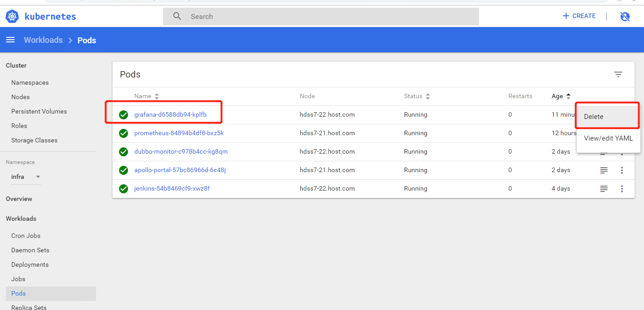Click the user account icon at top right
644x310 pixels.
tap(625, 17)
